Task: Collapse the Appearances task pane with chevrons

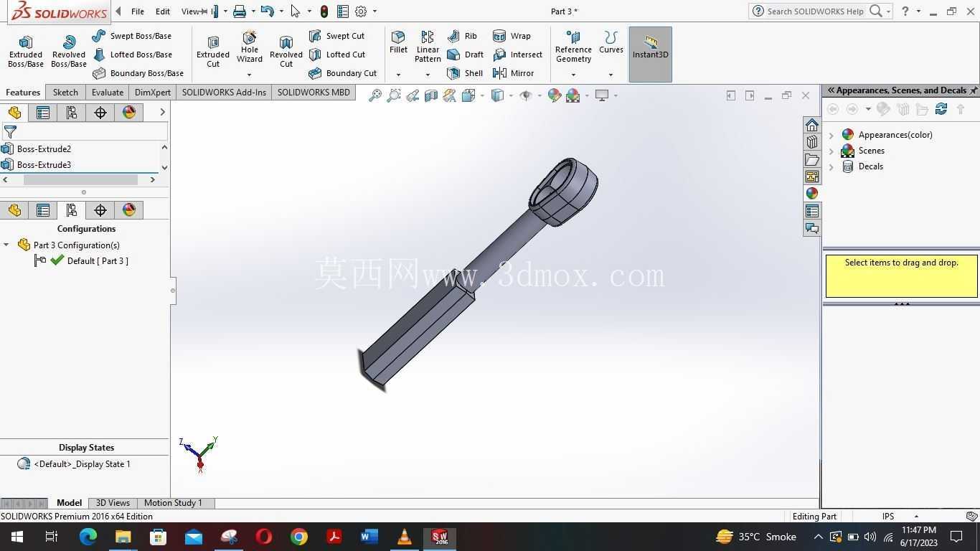Action: (831, 90)
